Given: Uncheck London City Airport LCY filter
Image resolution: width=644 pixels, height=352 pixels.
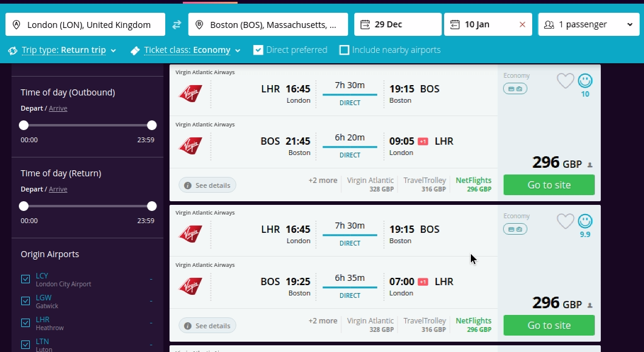Looking at the screenshot, I should [26, 279].
